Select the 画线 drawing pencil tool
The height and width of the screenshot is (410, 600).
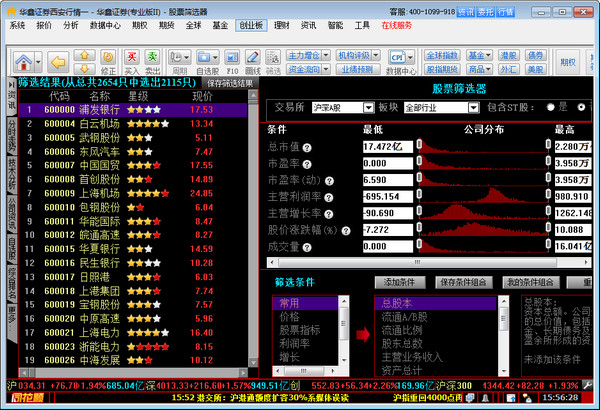(x=253, y=57)
